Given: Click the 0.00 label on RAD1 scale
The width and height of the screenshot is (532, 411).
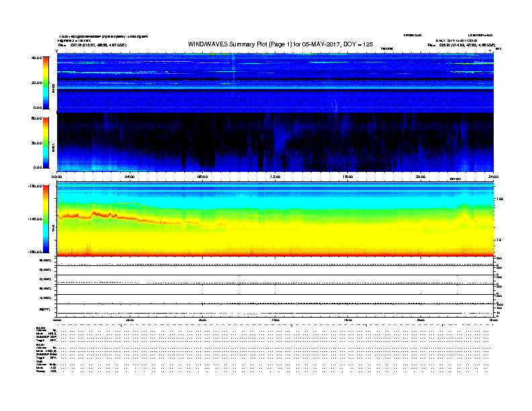Looking at the screenshot, I should (x=38, y=167).
